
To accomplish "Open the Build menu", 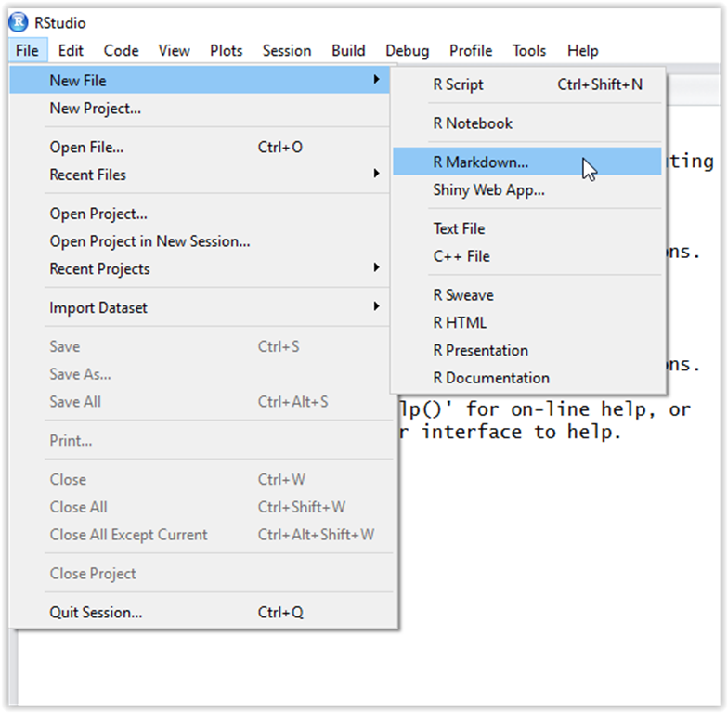I will [x=348, y=50].
